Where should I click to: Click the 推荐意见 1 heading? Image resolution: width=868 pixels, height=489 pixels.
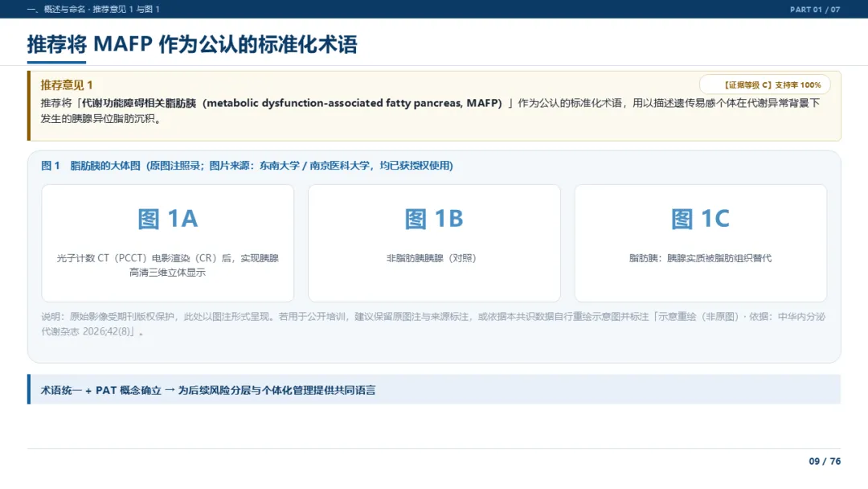pos(67,84)
